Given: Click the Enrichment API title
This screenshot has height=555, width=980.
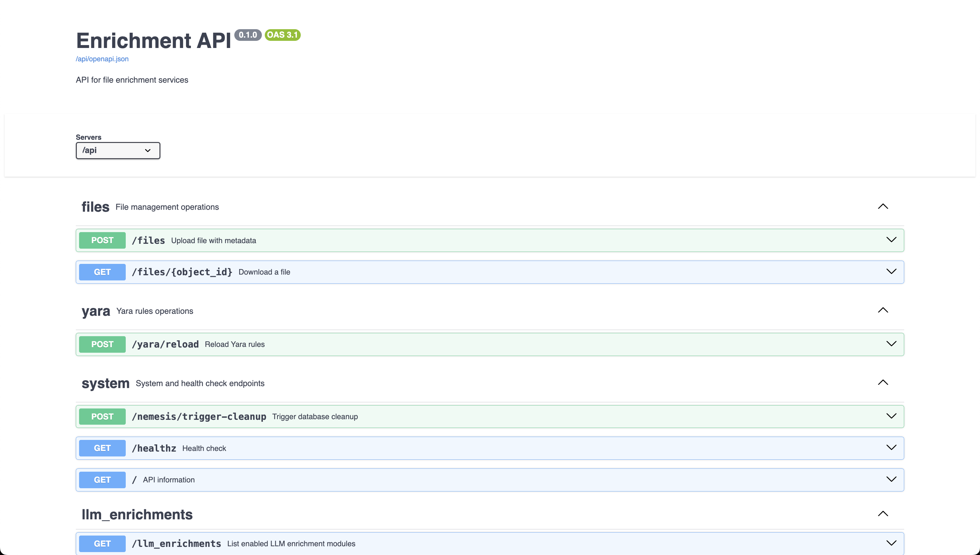Looking at the screenshot, I should pos(153,40).
